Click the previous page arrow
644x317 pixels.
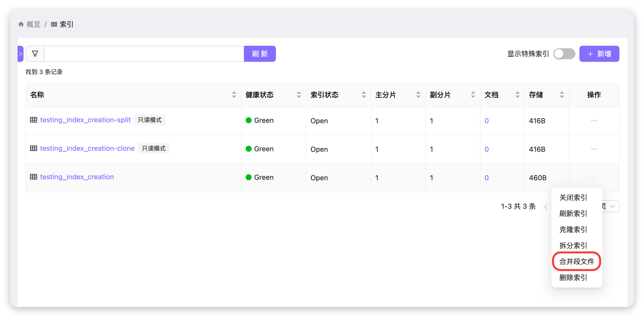(x=546, y=207)
